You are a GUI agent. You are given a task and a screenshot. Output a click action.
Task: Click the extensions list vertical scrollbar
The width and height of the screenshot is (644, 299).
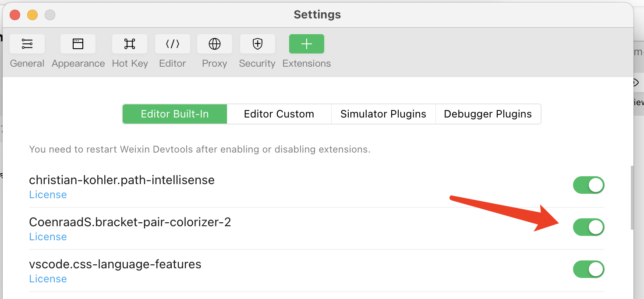pos(632,198)
